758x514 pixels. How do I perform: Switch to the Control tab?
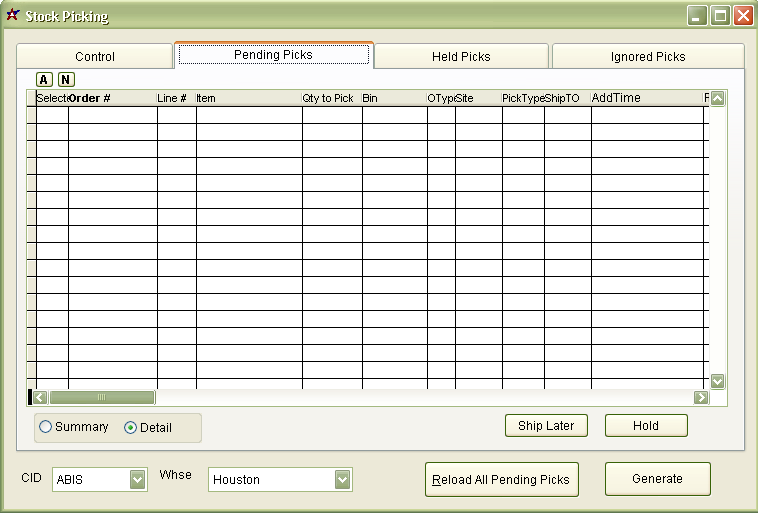tap(95, 57)
